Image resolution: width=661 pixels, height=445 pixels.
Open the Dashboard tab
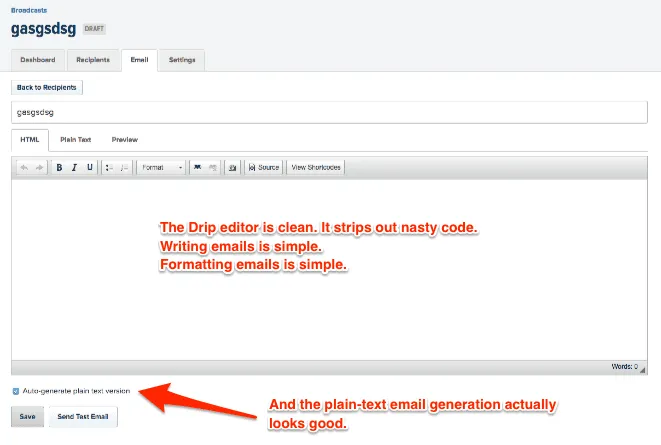38,60
